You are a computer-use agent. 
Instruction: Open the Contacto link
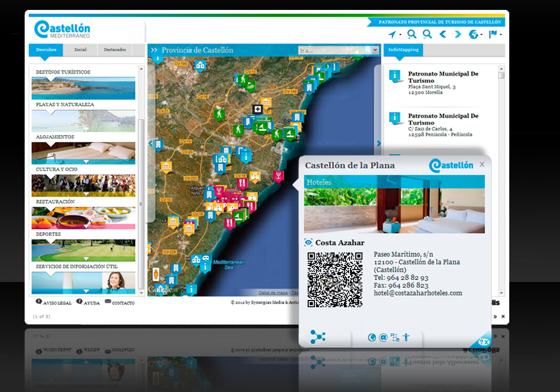[x=120, y=302]
